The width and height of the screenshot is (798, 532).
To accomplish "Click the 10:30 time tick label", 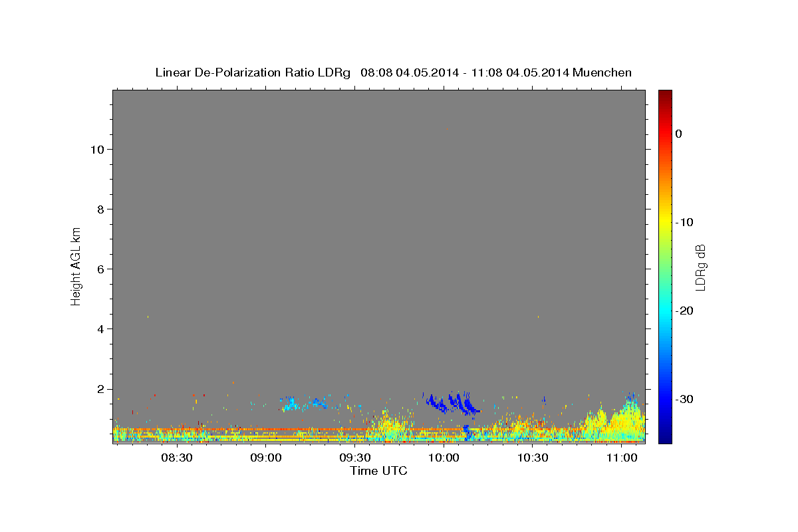I will click(x=533, y=458).
